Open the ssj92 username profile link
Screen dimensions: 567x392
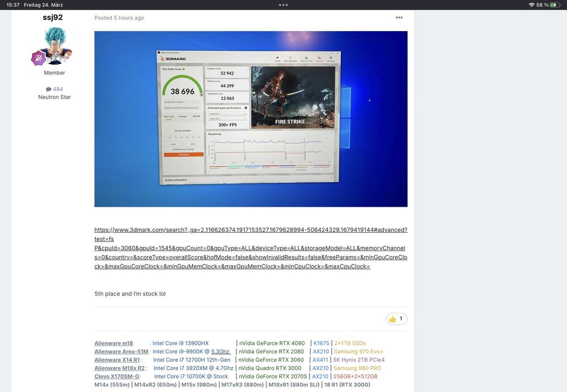point(53,18)
